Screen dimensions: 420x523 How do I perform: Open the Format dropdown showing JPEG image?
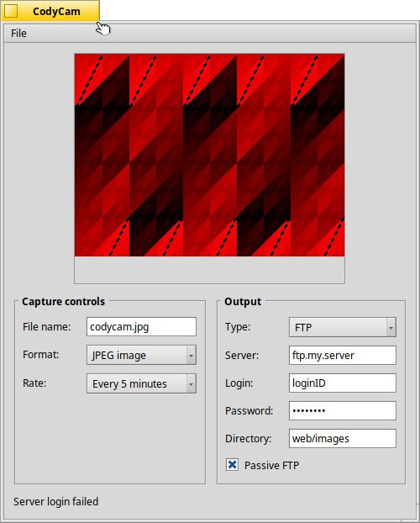(x=141, y=355)
